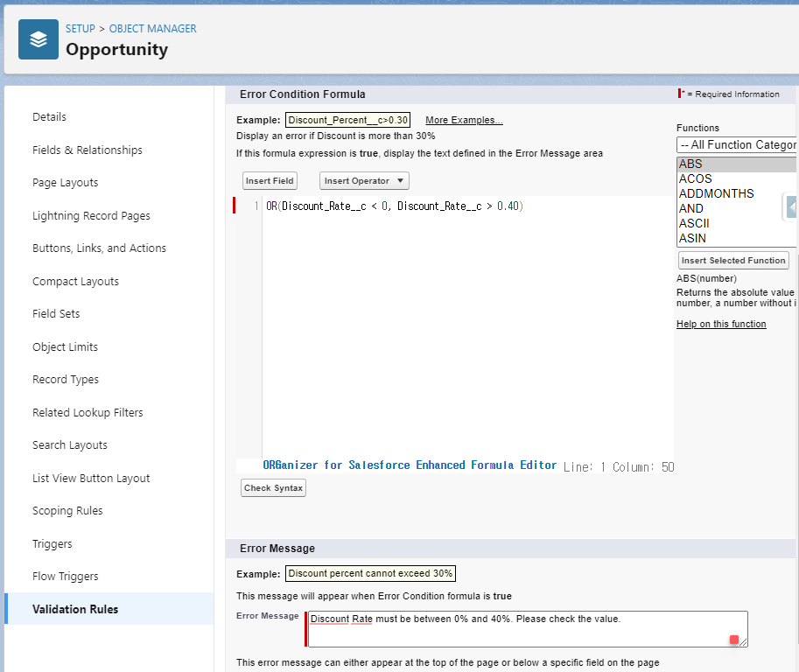The width and height of the screenshot is (799, 672).
Task: Click the ORGanizer Enhanced Formula Editor label
Action: point(410,465)
